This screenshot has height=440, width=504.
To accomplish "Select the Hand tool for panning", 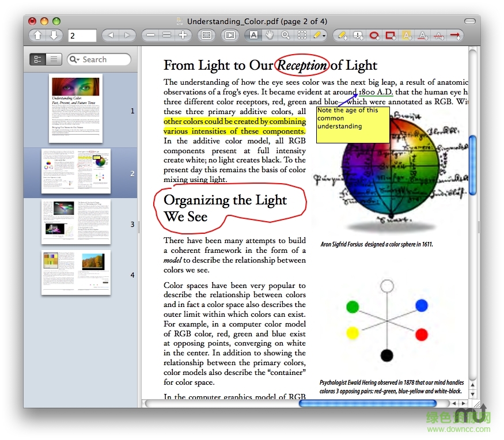I will pyautogui.click(x=269, y=35).
